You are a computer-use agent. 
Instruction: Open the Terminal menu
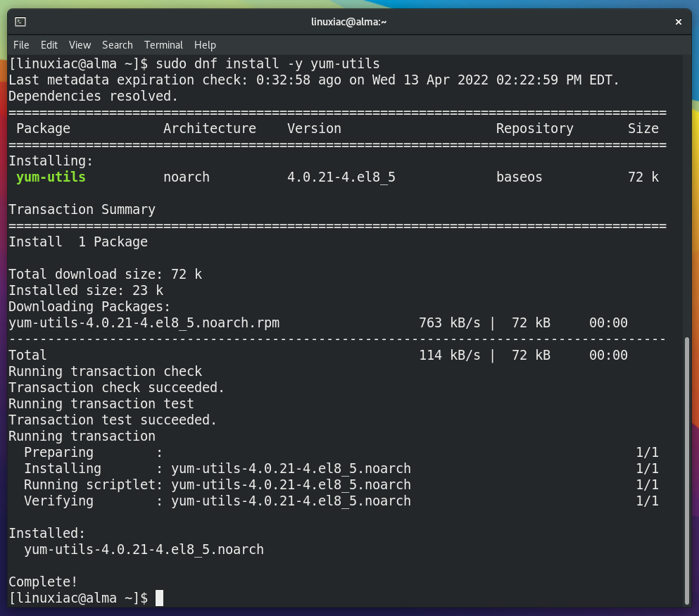click(x=163, y=45)
